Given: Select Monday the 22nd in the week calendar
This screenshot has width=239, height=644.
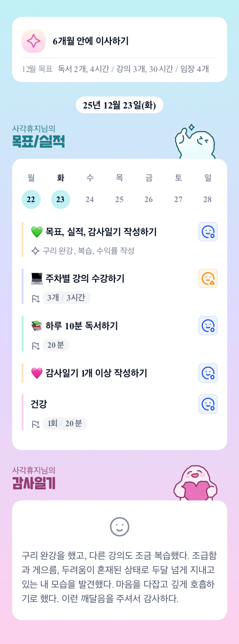Looking at the screenshot, I should point(31,199).
